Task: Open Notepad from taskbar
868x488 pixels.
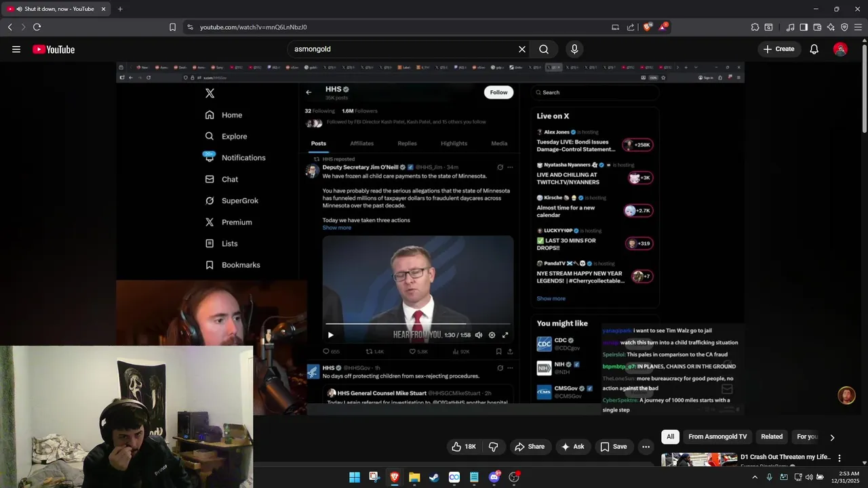Action: (474, 477)
